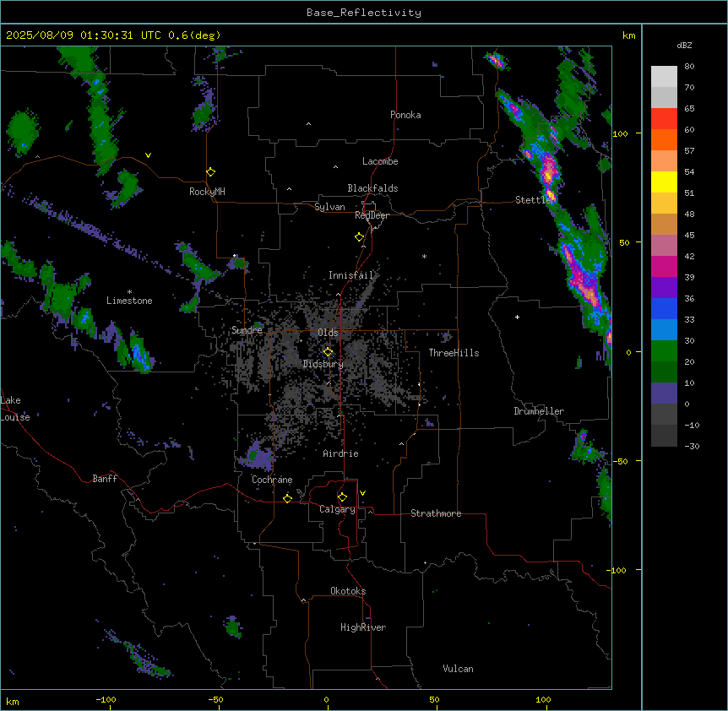Click the RedDeer city label
Screen dimensions: 728x711
point(372,215)
